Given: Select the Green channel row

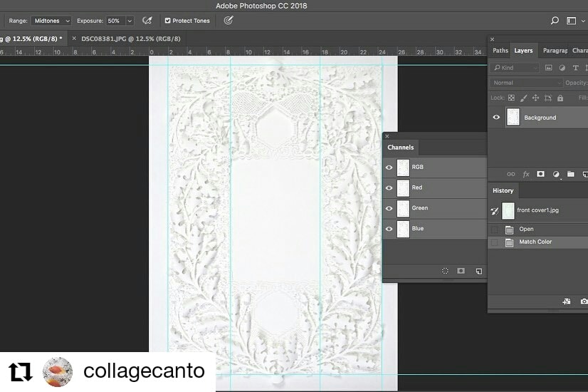Looking at the screenshot, I should [x=434, y=208].
